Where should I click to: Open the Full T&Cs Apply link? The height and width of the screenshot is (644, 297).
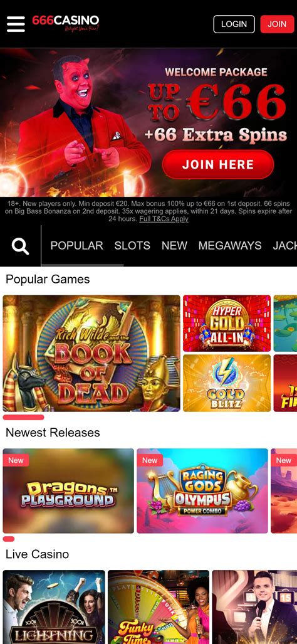point(164,219)
